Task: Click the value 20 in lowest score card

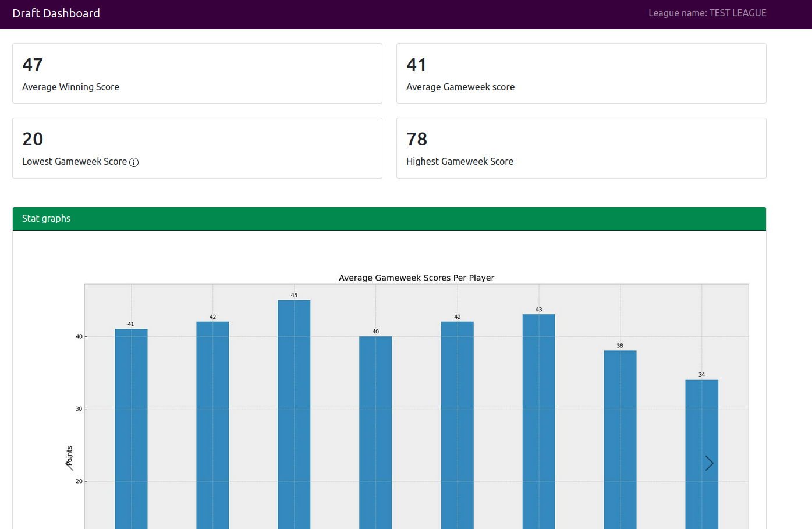Action: point(33,139)
